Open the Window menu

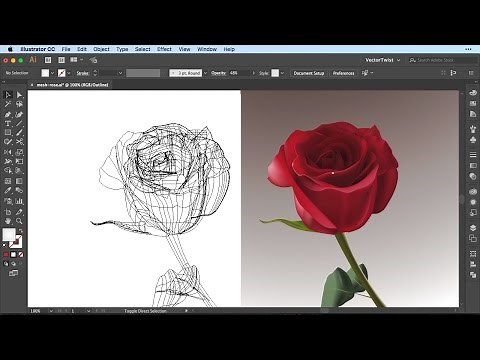pyautogui.click(x=207, y=49)
